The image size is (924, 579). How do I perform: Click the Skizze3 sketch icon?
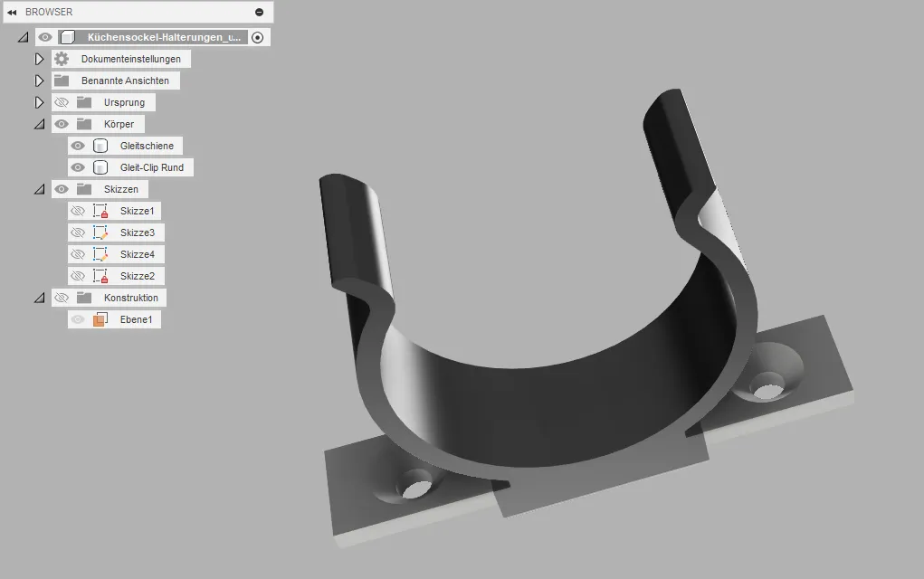coord(100,233)
